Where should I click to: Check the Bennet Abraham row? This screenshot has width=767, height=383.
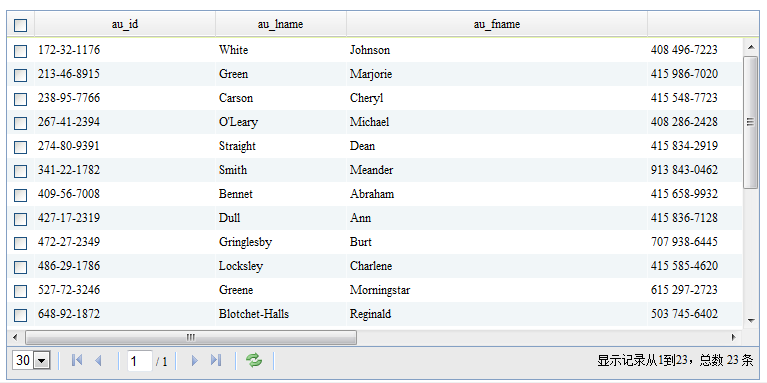coord(21,195)
